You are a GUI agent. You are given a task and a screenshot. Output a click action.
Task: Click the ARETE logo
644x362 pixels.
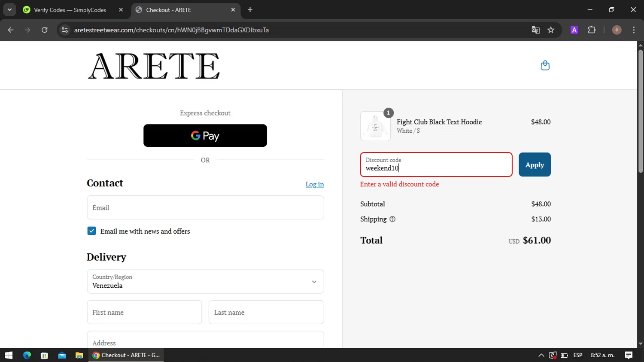pyautogui.click(x=154, y=66)
